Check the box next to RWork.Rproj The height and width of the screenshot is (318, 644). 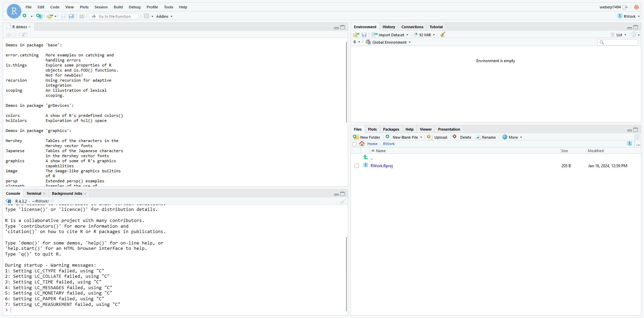[357, 166]
